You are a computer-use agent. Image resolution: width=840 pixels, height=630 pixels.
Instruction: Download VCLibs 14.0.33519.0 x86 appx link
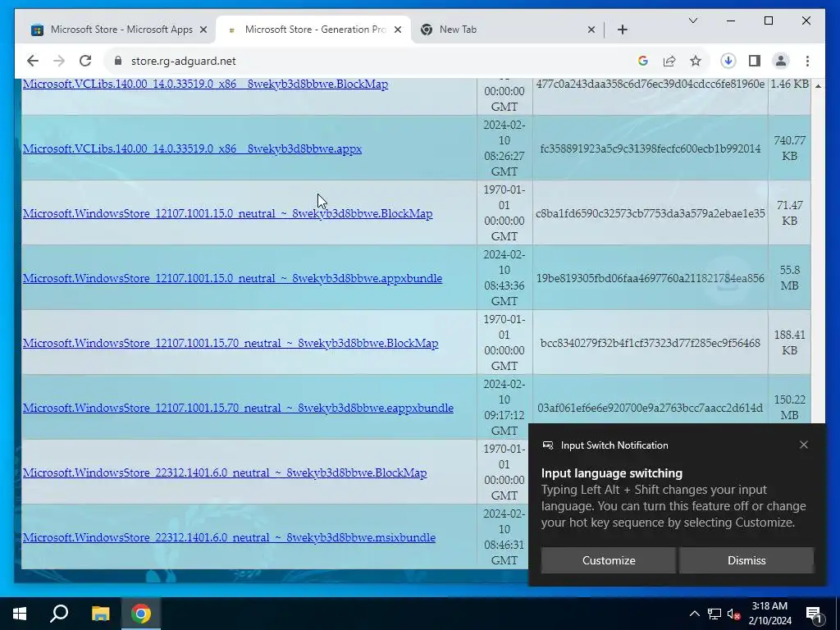pos(192,148)
